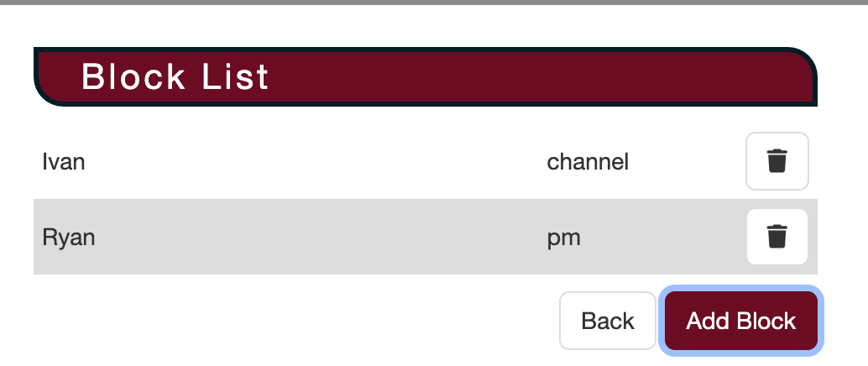Select the name Ivan in the list
This screenshot has height=366, width=868.
pyautogui.click(x=64, y=161)
